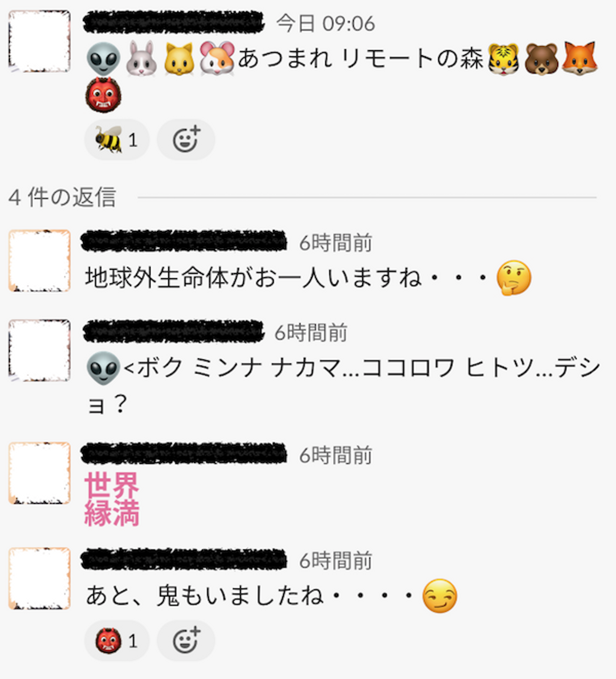
Task: Click the red ogre emoji in the top message
Action: pyautogui.click(x=103, y=95)
